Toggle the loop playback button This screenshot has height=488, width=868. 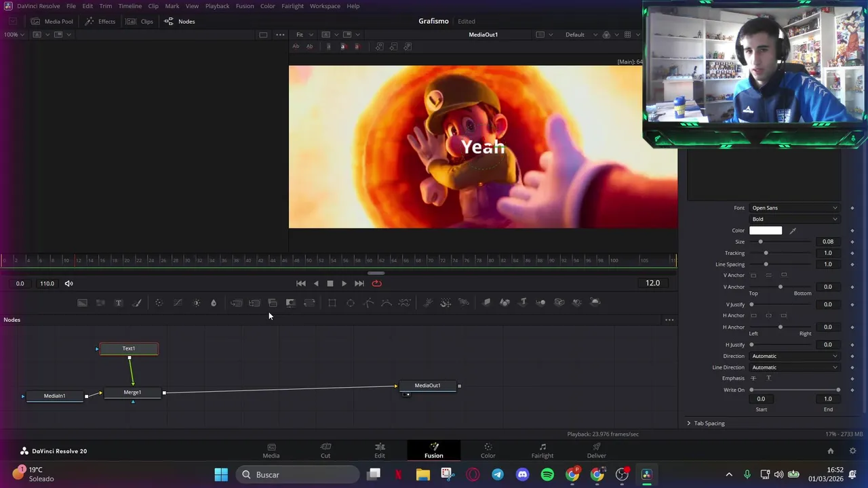pyautogui.click(x=376, y=283)
